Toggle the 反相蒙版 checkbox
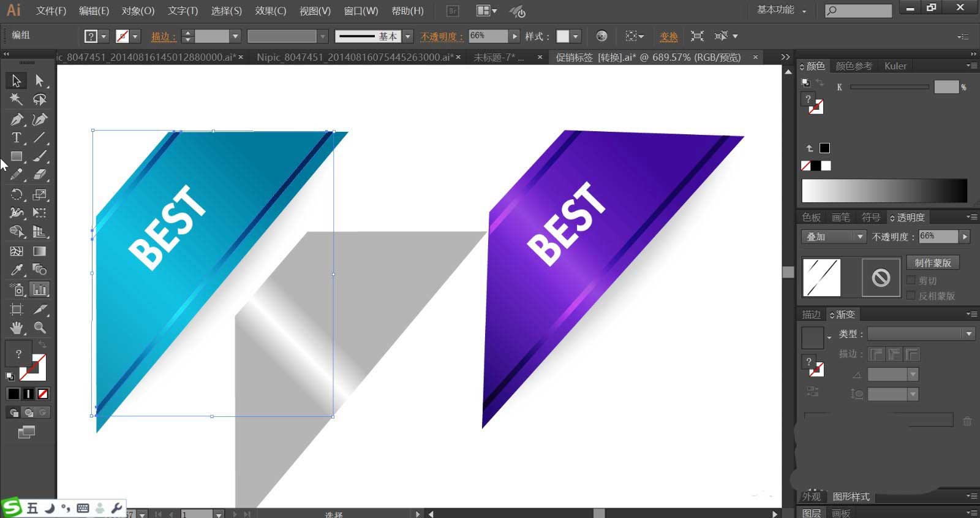This screenshot has height=518, width=980. tap(911, 295)
